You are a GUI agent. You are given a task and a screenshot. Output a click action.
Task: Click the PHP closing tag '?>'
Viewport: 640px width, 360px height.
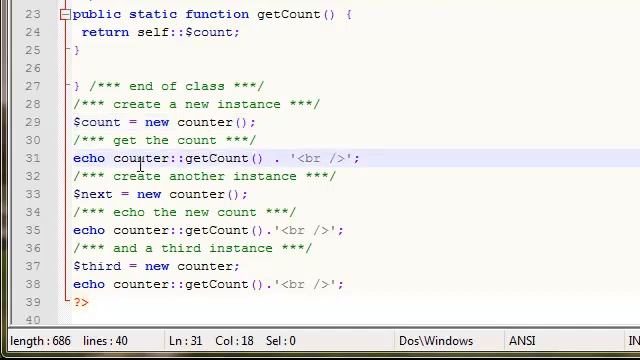click(81, 302)
